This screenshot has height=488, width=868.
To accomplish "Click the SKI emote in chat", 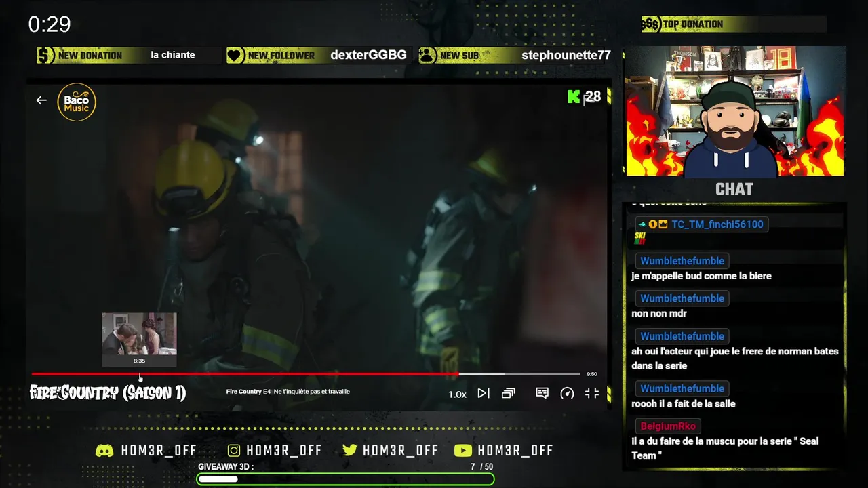I will [639, 238].
